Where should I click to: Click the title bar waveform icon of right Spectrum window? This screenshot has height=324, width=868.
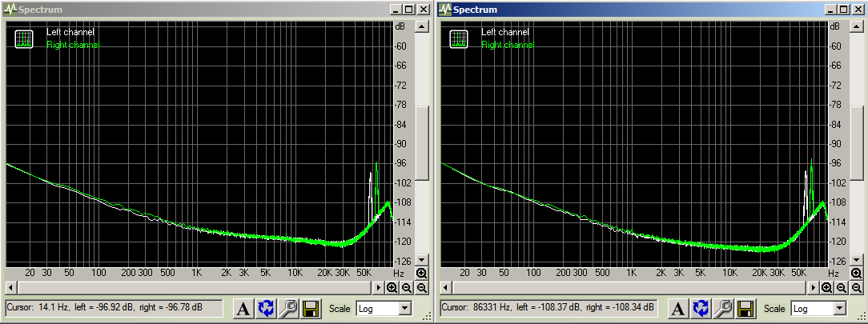pos(445,10)
